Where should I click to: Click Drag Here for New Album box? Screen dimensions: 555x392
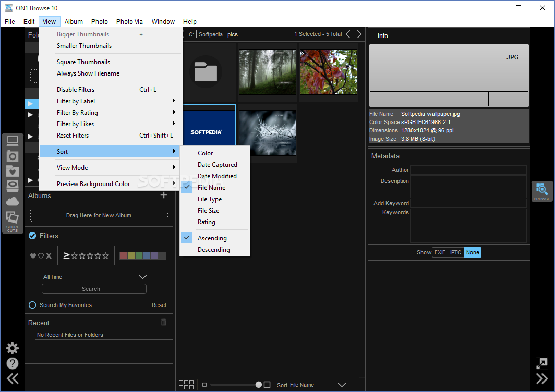(x=99, y=215)
